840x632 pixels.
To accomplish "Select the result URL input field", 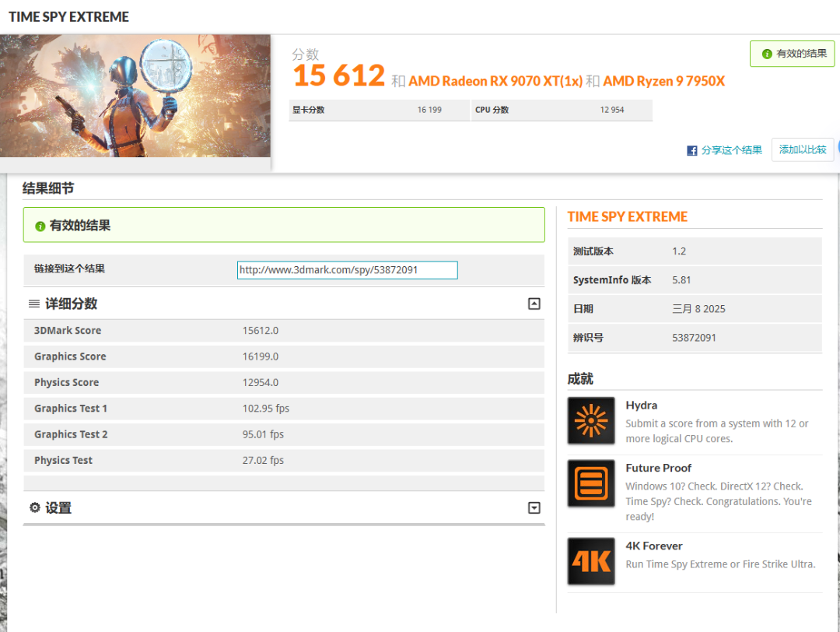I will tap(347, 270).
